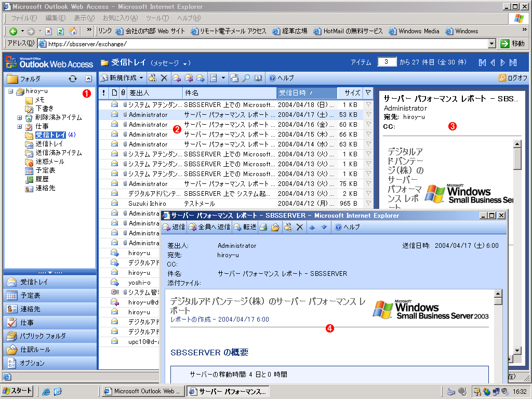Show previous message with the up arrow
Image resolution: width=532 pixels, height=399 pixels.
coord(312,227)
